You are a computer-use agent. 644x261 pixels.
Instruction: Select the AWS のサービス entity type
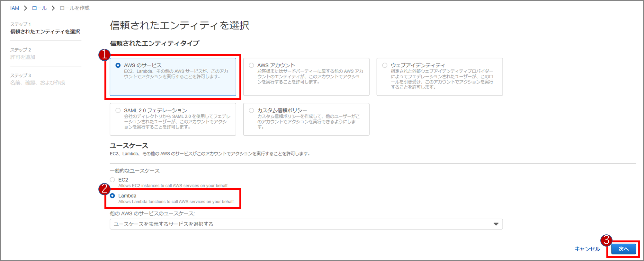[x=173, y=77]
